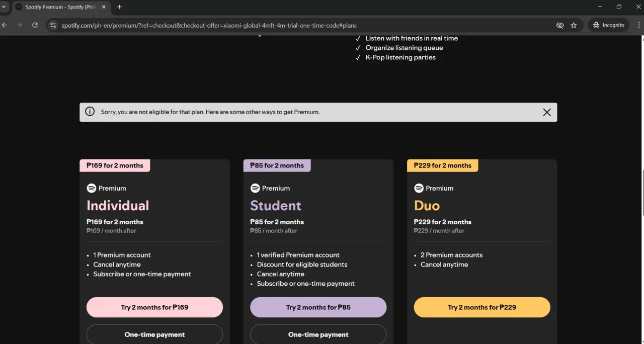Viewport: 644px width, 344px height.
Task: View site information icon in address bar
Action: tap(53, 25)
